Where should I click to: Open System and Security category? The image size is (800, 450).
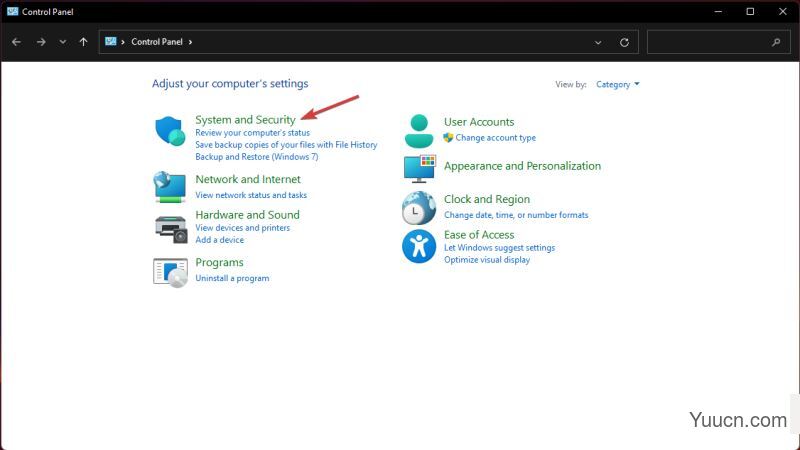[245, 119]
